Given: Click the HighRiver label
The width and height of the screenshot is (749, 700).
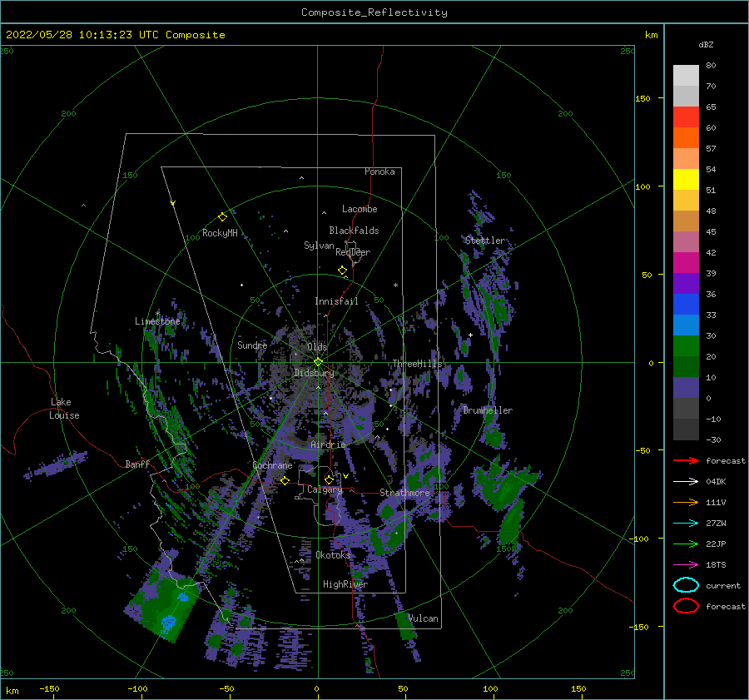Looking at the screenshot, I should (345, 584).
